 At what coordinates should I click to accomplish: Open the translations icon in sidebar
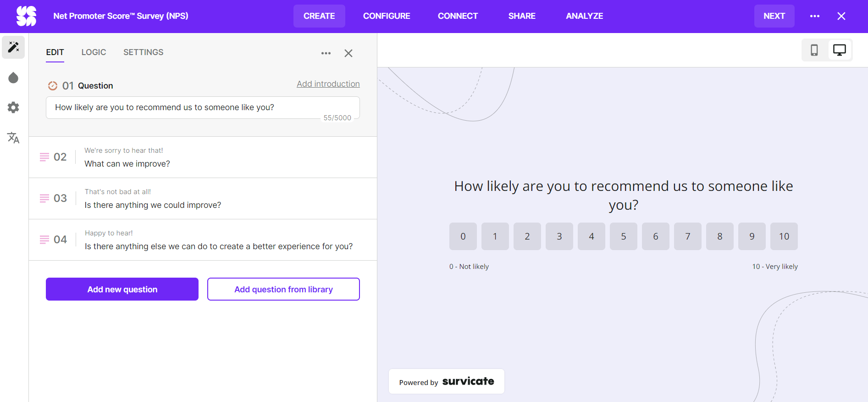click(13, 138)
